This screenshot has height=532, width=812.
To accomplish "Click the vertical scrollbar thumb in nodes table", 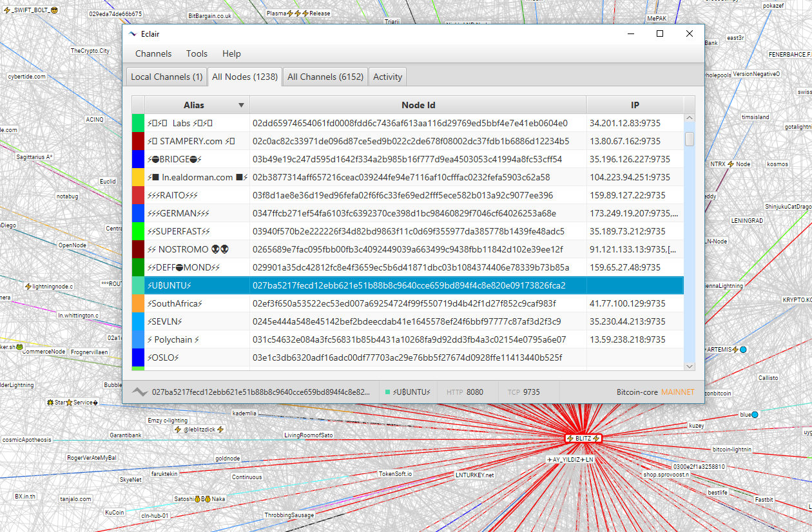I will (x=690, y=139).
